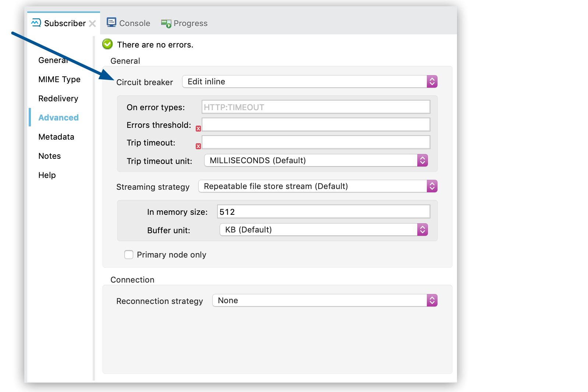Click error marker beside Trip timeout
Screen dimensions: 588x392
(x=198, y=146)
